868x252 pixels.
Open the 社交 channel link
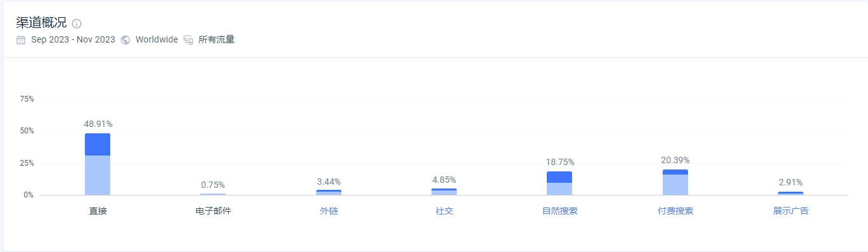point(444,211)
